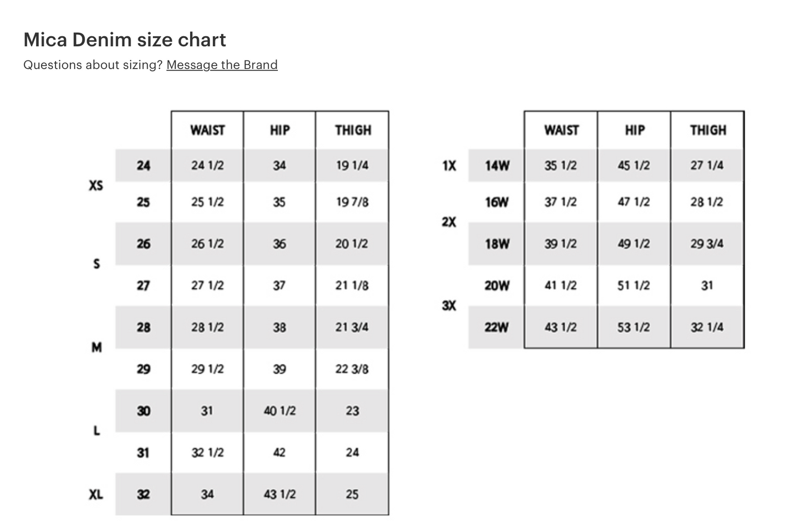
Task: Click the WAIST header above 35 1/2
Action: [x=561, y=130]
